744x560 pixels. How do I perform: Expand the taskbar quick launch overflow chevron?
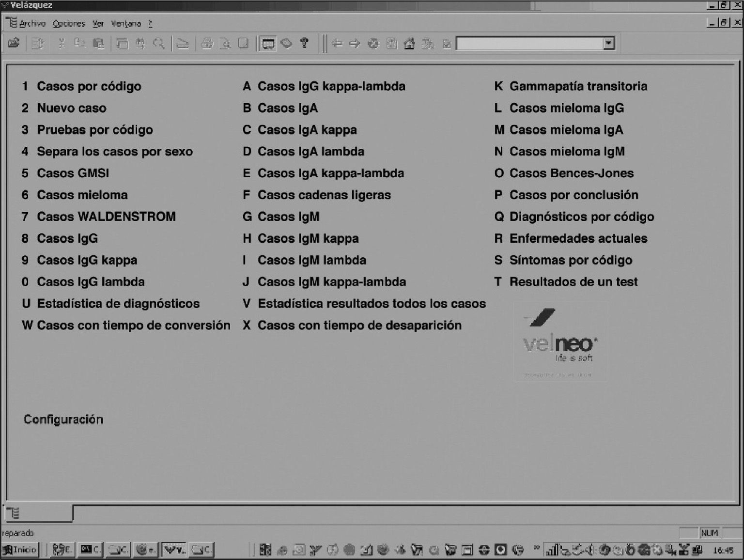click(x=537, y=548)
